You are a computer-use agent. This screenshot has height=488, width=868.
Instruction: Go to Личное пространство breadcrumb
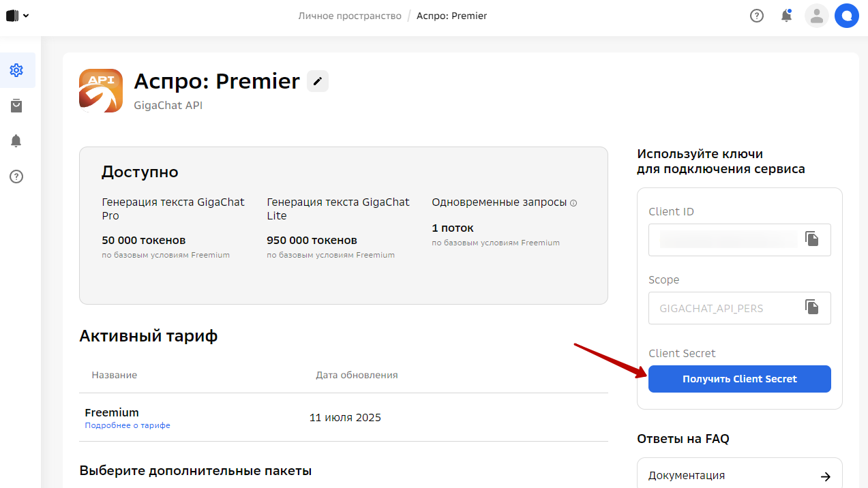click(350, 16)
